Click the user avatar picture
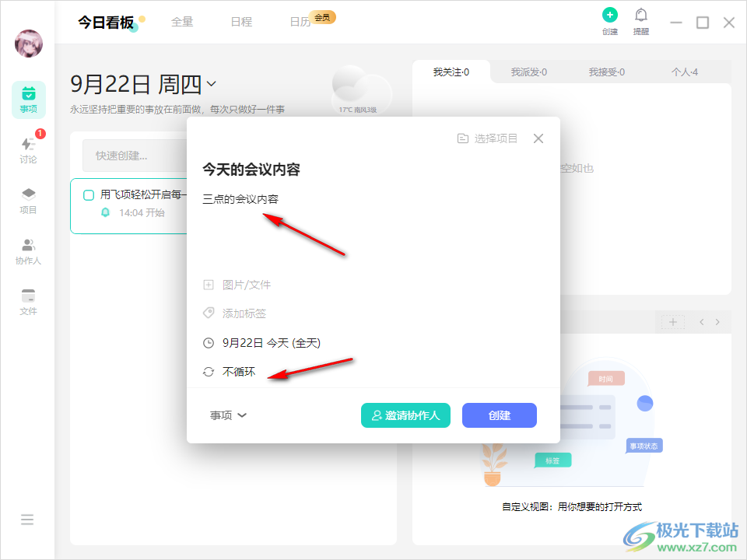747x560 pixels. [29, 44]
